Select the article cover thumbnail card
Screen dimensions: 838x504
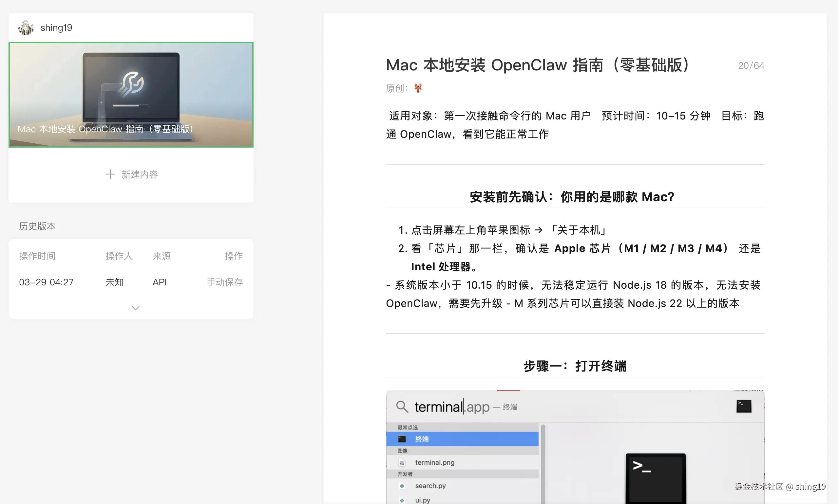[131, 95]
